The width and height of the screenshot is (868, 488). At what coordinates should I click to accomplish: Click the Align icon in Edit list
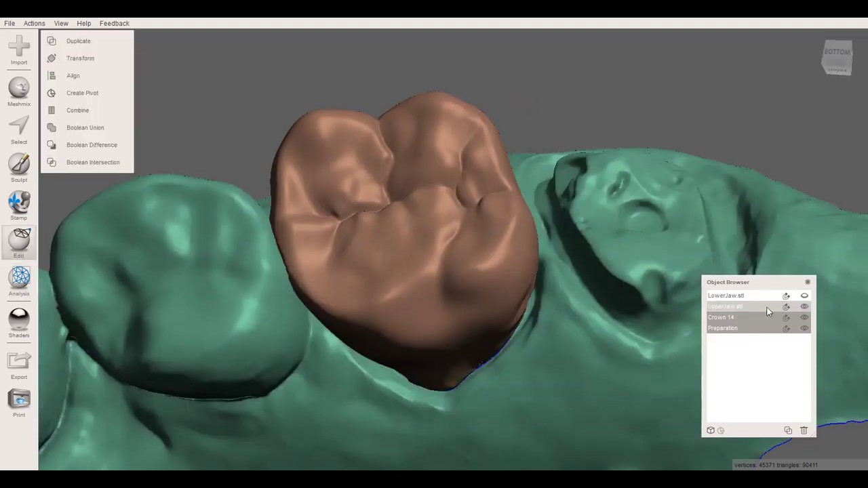tap(52, 75)
